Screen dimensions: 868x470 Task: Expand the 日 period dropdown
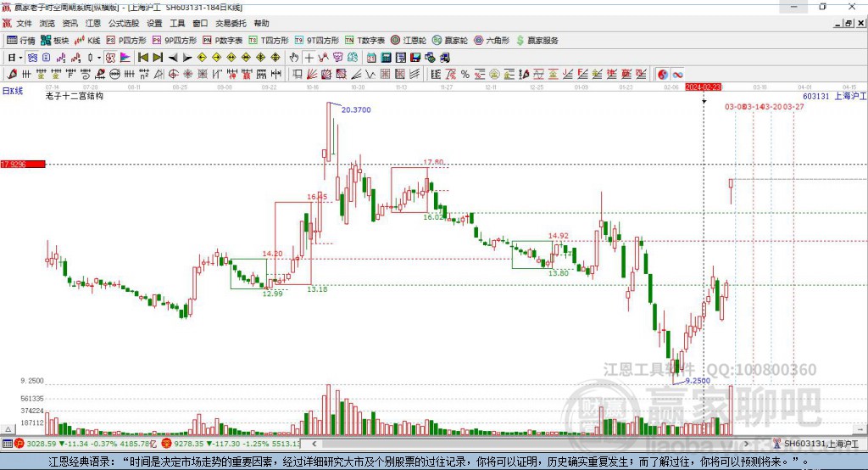pos(20,58)
